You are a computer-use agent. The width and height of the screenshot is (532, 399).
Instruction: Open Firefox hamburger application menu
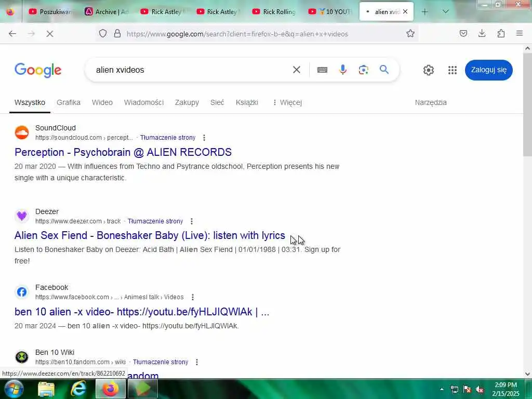click(x=520, y=34)
